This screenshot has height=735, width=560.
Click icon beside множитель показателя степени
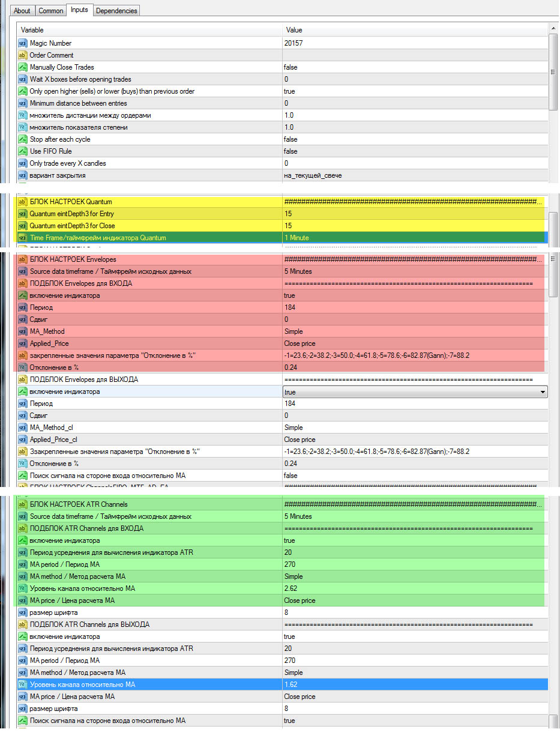(23, 127)
